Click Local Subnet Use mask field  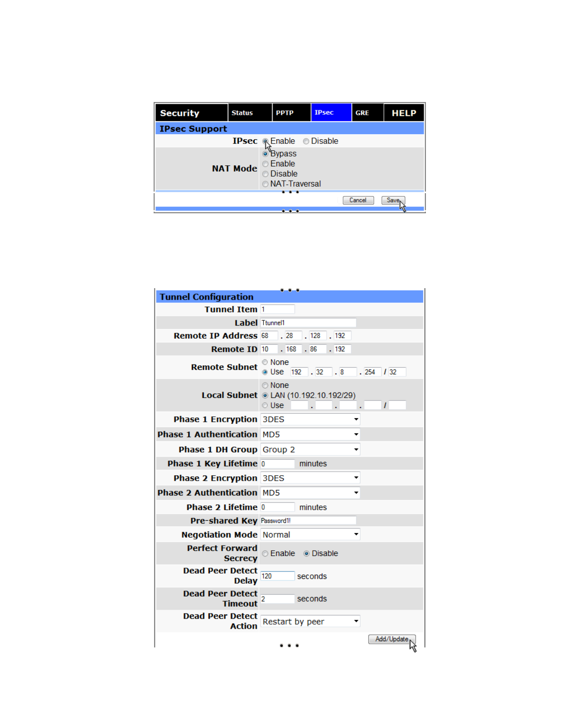point(397,405)
